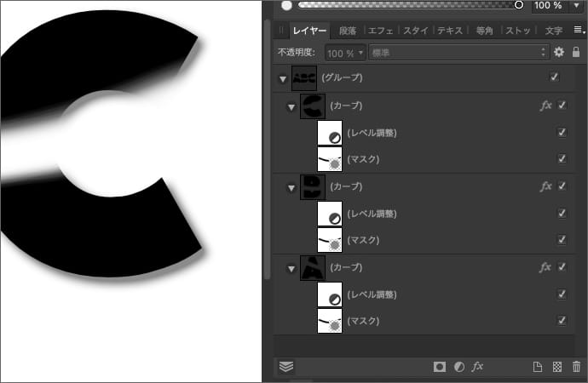
Task: Click fx button on the first (カーブ) layer
Action: 546,106
